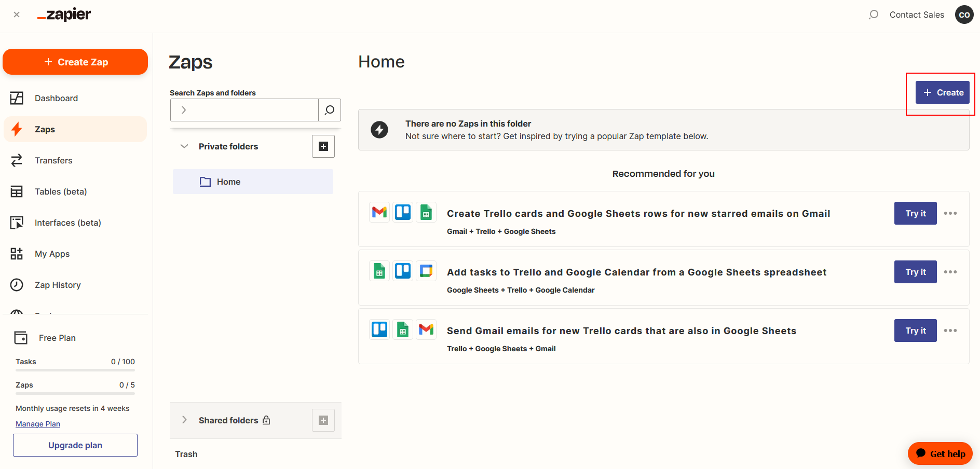Screen dimensions: 980x469
Task: Click the Manage Plan link
Action: click(38, 424)
